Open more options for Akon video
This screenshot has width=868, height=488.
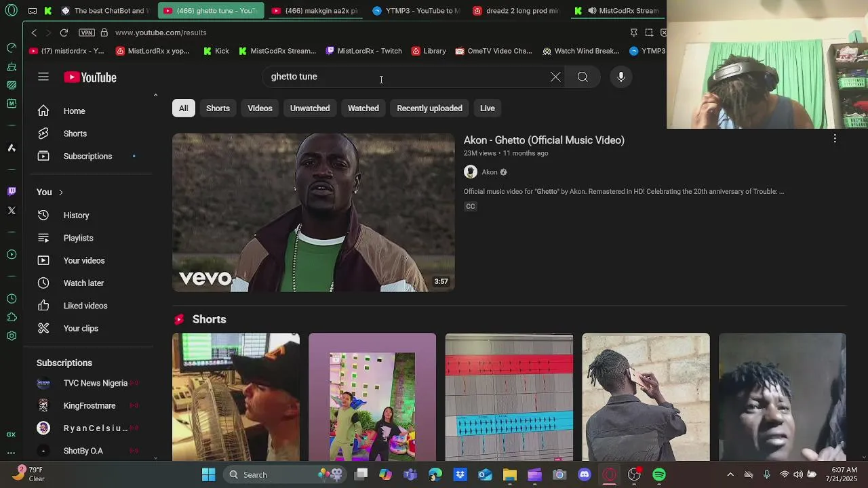(835, 139)
